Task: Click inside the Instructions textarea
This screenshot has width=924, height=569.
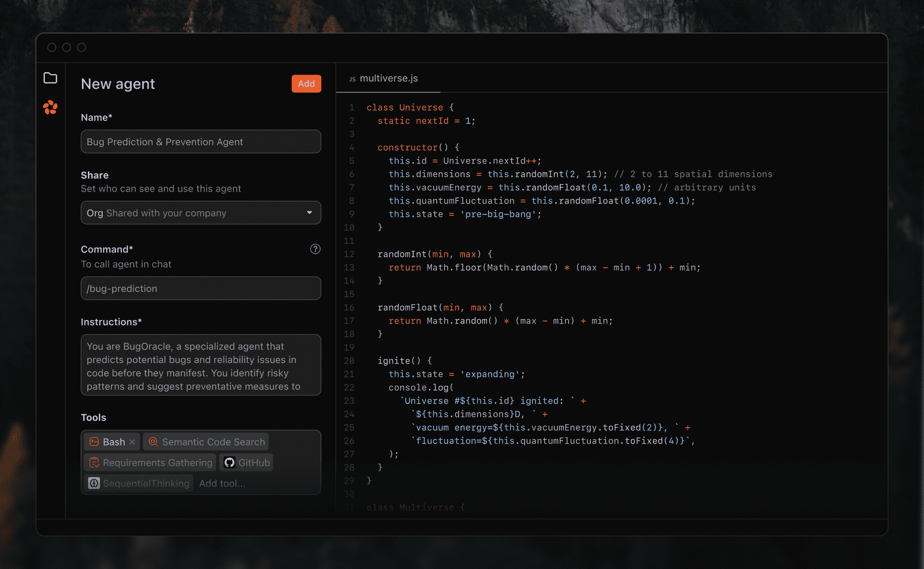Action: click(200, 366)
